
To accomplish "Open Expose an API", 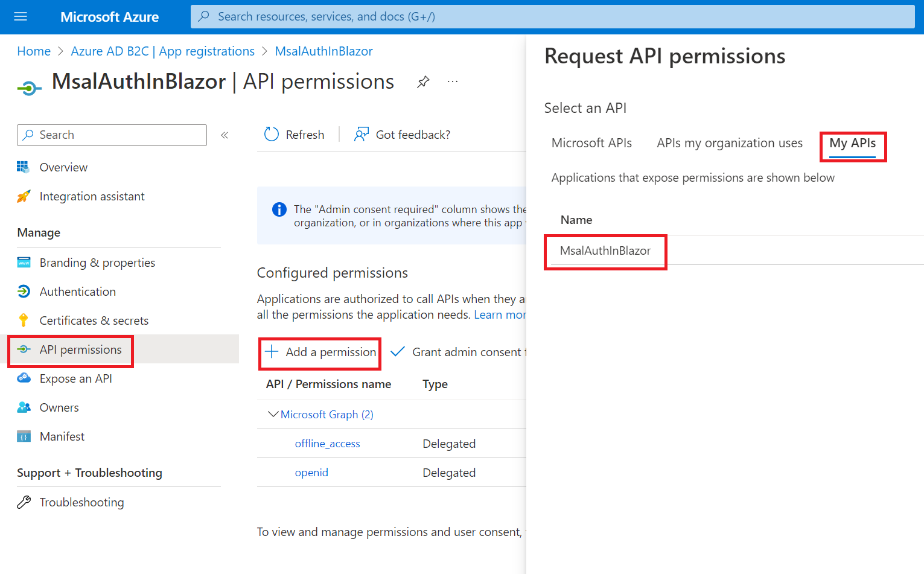I will point(76,378).
